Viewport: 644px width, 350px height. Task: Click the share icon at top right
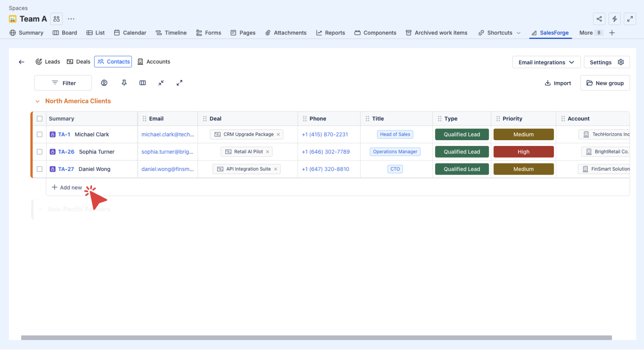[599, 19]
